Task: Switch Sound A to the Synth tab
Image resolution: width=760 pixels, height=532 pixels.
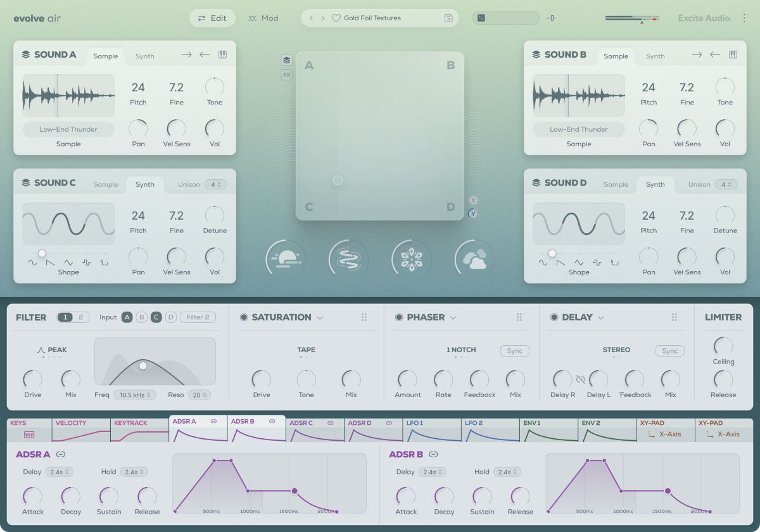Action: coord(144,56)
